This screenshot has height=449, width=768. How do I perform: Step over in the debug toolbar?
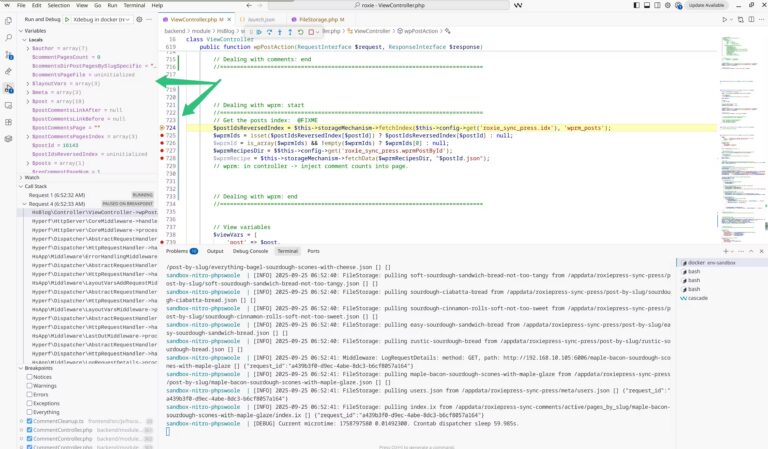[x=269, y=32]
